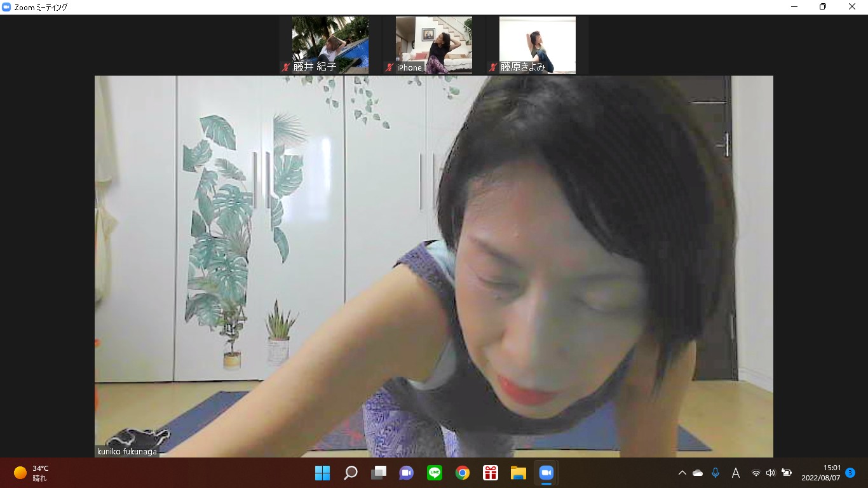Click the Zoom logo in title bar
This screenshot has width=868, height=488.
pos(7,7)
